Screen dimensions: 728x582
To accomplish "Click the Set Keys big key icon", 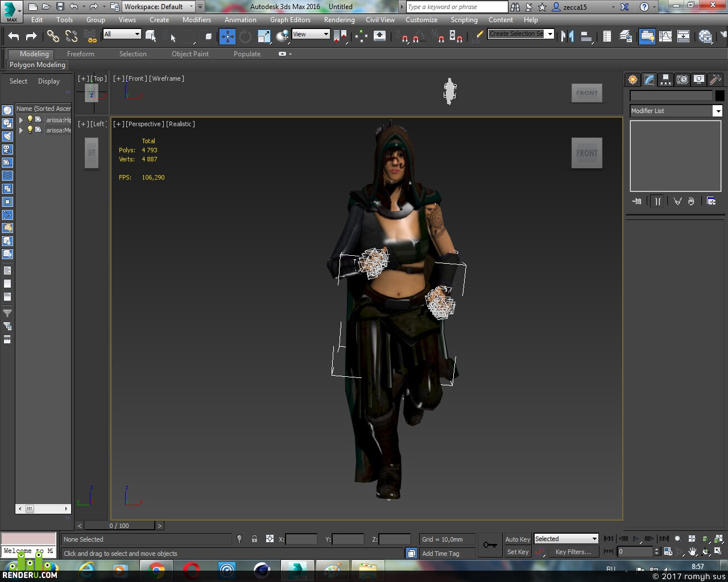I will [x=490, y=545].
